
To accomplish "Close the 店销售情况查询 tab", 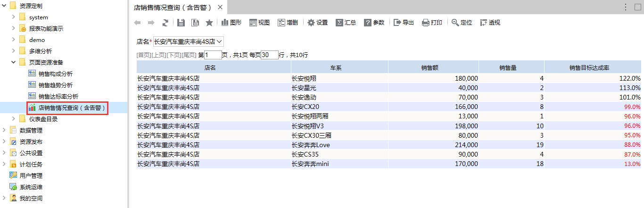I will (220, 8).
